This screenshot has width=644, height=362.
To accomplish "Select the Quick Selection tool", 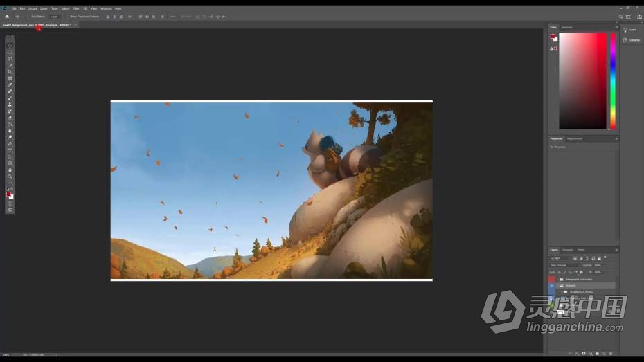I will (x=10, y=65).
